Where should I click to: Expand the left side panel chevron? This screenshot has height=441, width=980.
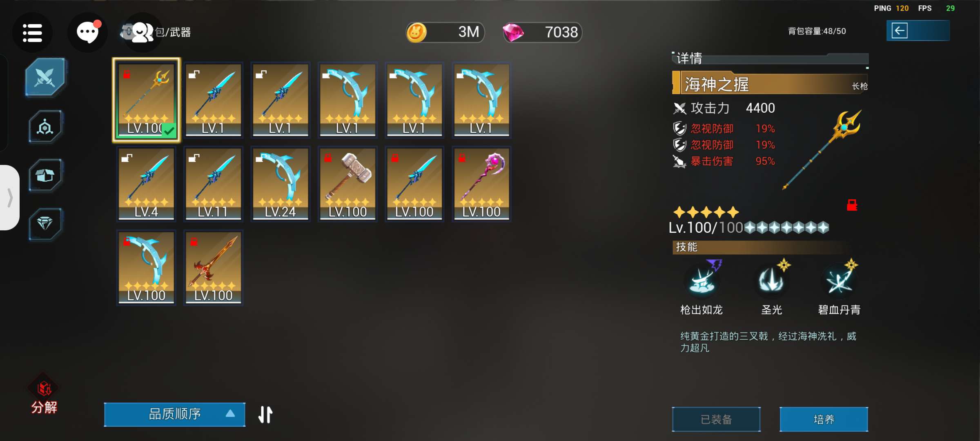click(x=10, y=198)
